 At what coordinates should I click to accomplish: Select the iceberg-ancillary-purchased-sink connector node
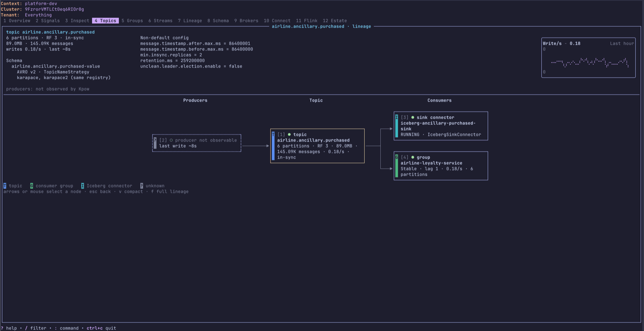pos(441,126)
